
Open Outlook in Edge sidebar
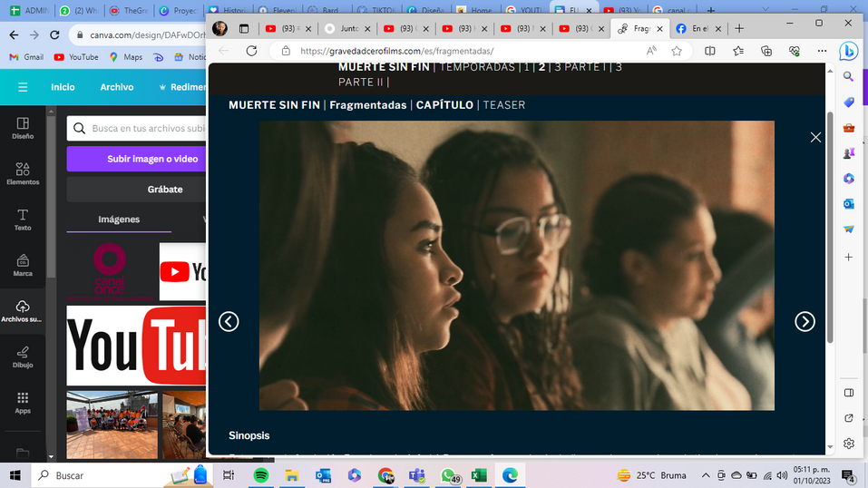click(849, 204)
